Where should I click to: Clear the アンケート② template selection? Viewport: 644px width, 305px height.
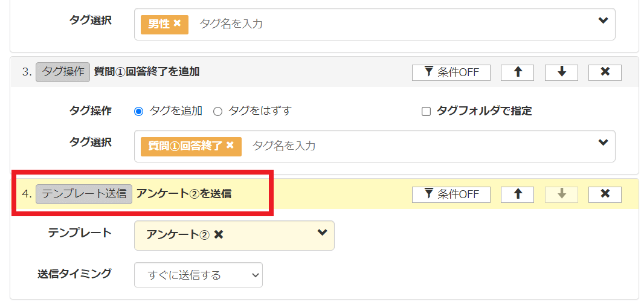219,235
